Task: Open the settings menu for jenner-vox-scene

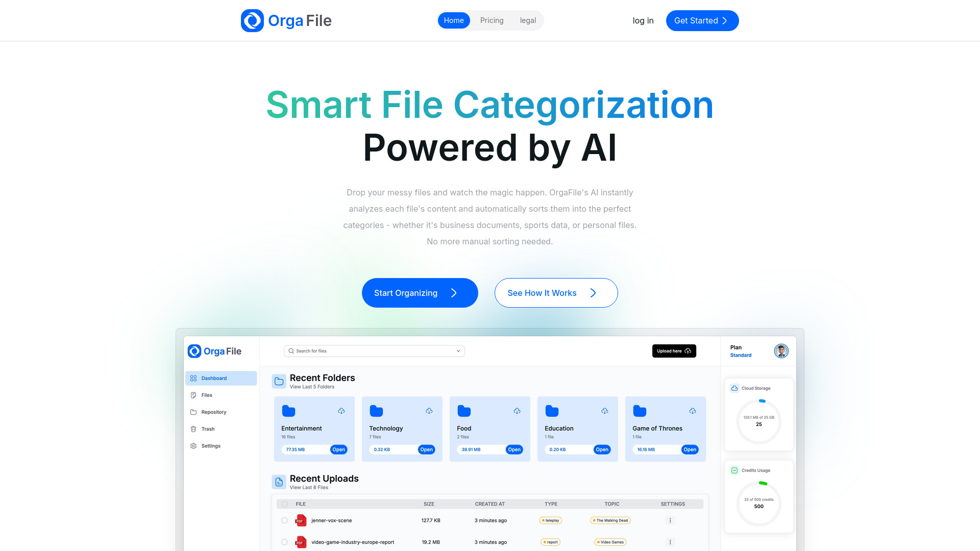Action: 670,520
